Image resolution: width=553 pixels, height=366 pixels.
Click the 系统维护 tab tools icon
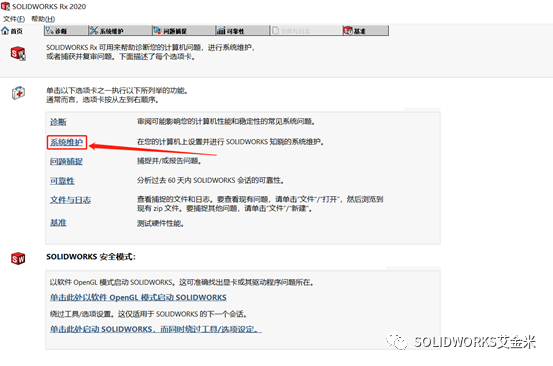(93, 31)
